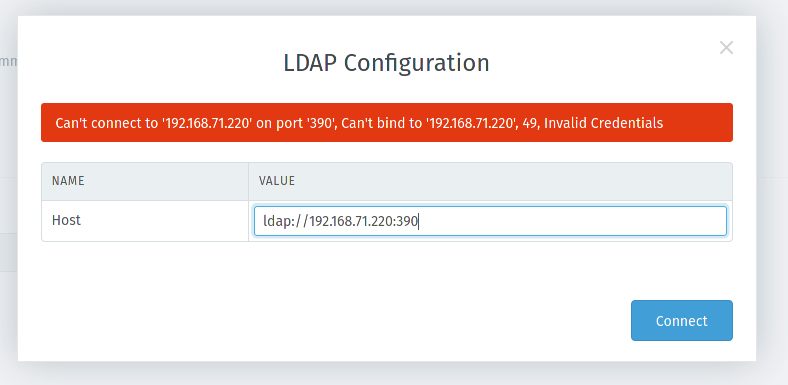
Task: Focus the Host value input field
Action: coord(490,221)
